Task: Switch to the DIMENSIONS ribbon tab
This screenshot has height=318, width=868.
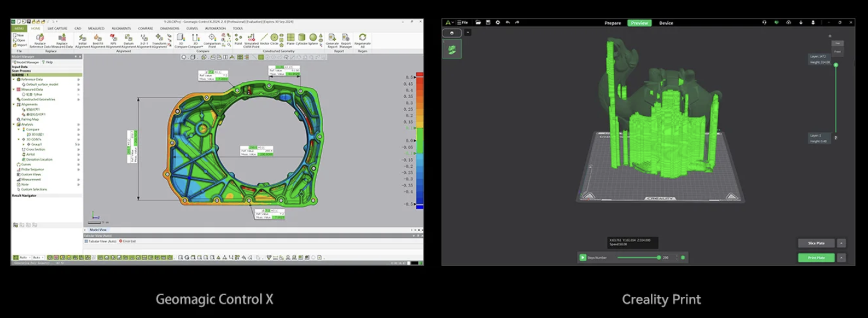Action: point(170,29)
